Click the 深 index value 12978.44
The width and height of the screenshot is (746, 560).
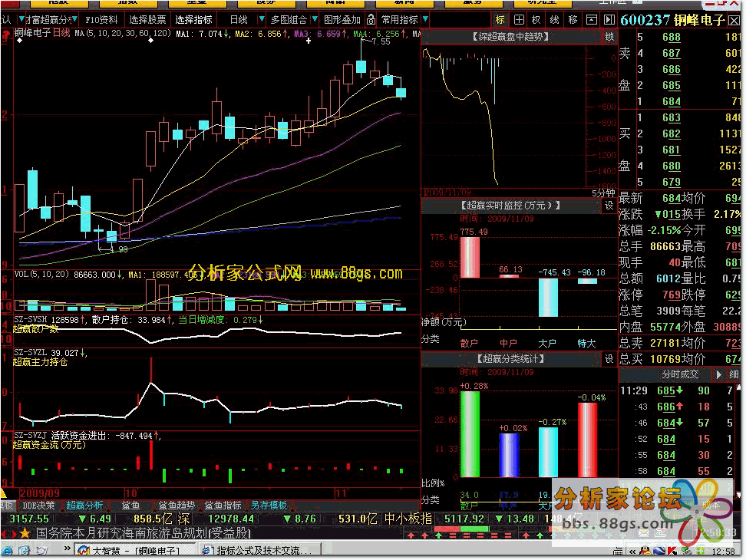[231, 519]
